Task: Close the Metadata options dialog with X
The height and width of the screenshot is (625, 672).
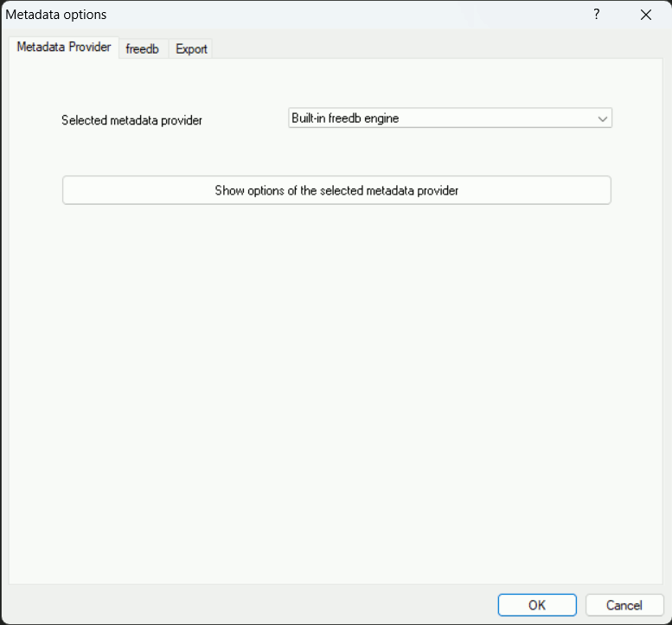Action: tap(645, 15)
